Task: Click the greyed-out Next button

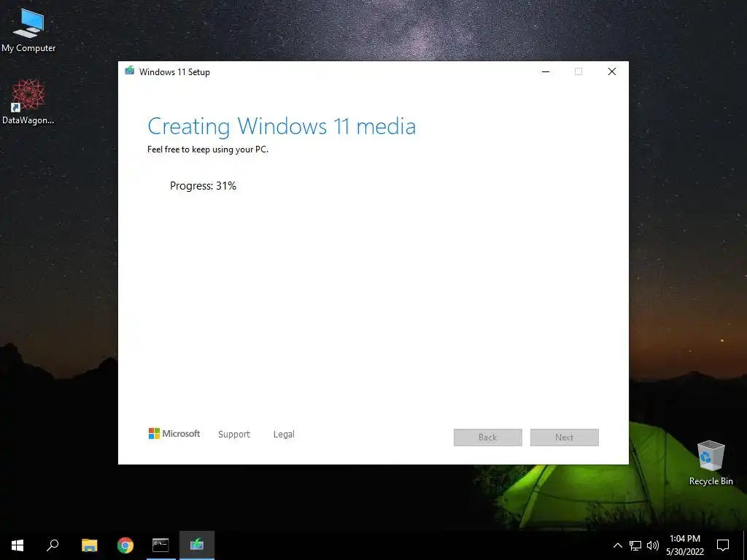Action: click(565, 437)
